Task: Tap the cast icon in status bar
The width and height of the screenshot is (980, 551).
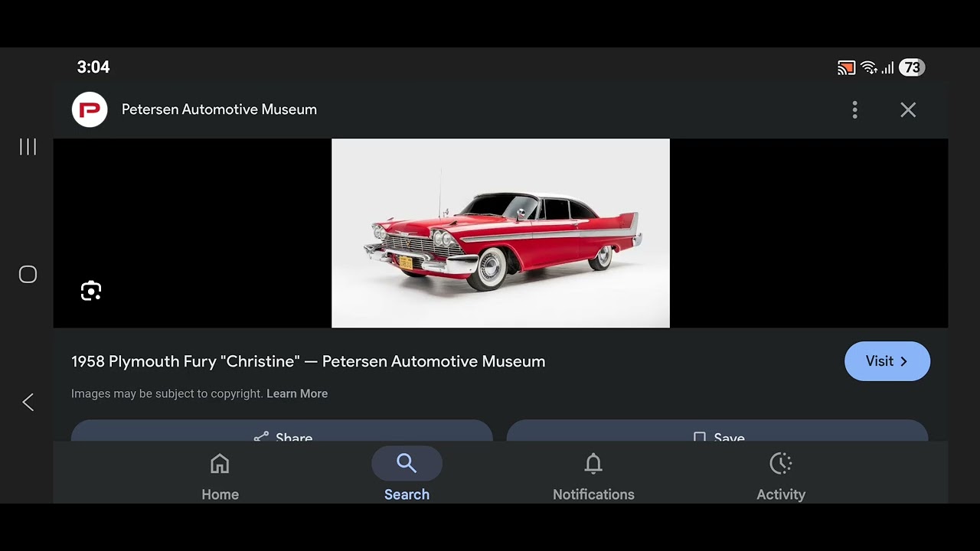Action: click(846, 68)
